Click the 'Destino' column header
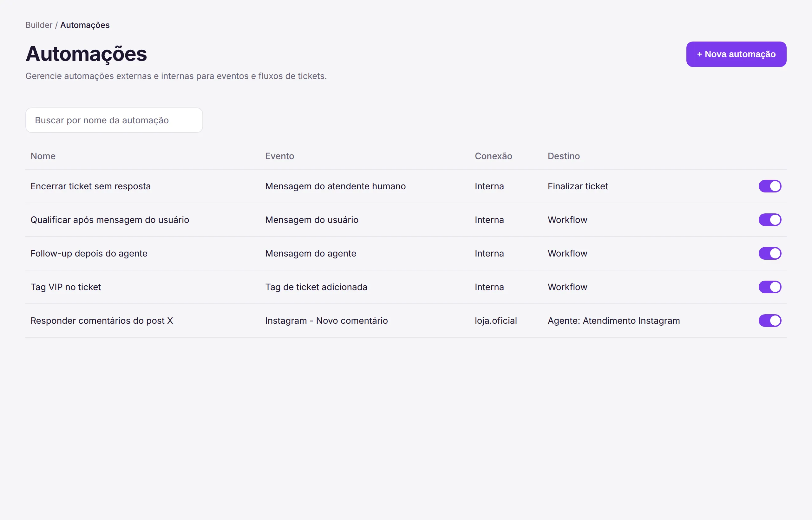This screenshot has height=520, width=812. (x=563, y=156)
